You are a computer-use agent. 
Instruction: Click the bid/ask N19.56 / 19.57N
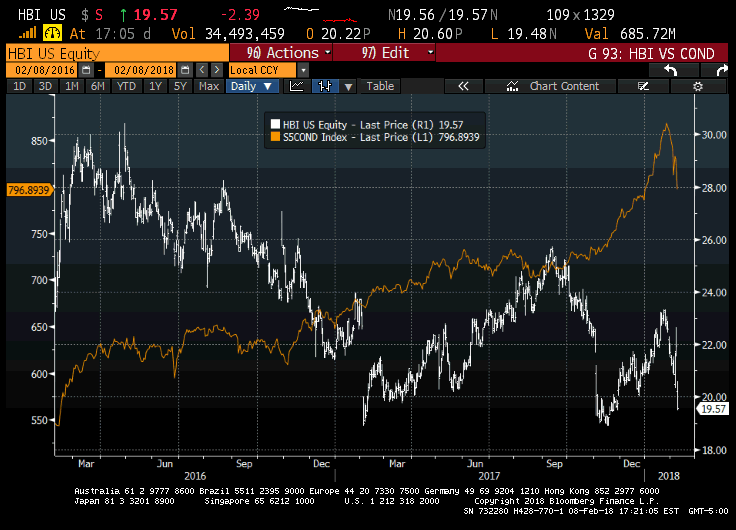pyautogui.click(x=443, y=15)
